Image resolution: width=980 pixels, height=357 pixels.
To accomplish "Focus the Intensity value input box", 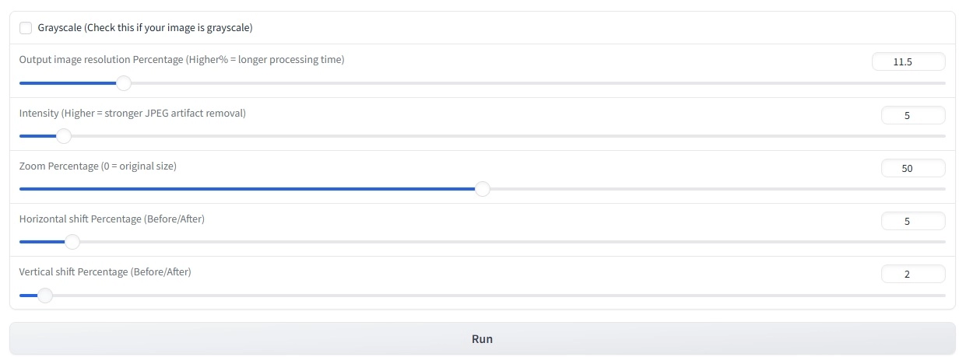I will tap(912, 115).
